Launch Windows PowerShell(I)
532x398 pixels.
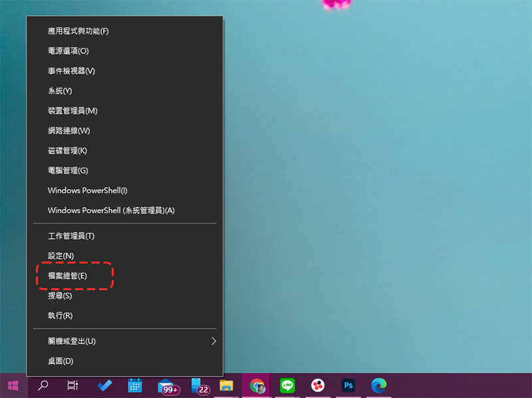tap(124, 190)
